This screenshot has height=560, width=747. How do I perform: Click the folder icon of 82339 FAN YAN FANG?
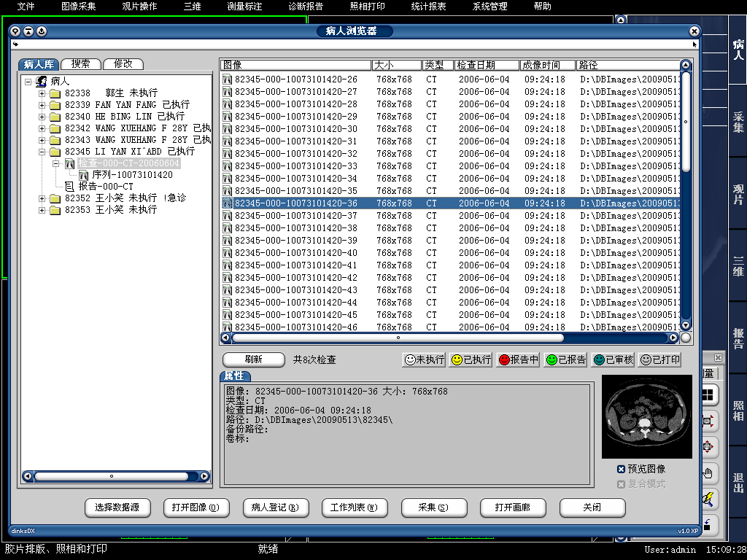point(55,105)
